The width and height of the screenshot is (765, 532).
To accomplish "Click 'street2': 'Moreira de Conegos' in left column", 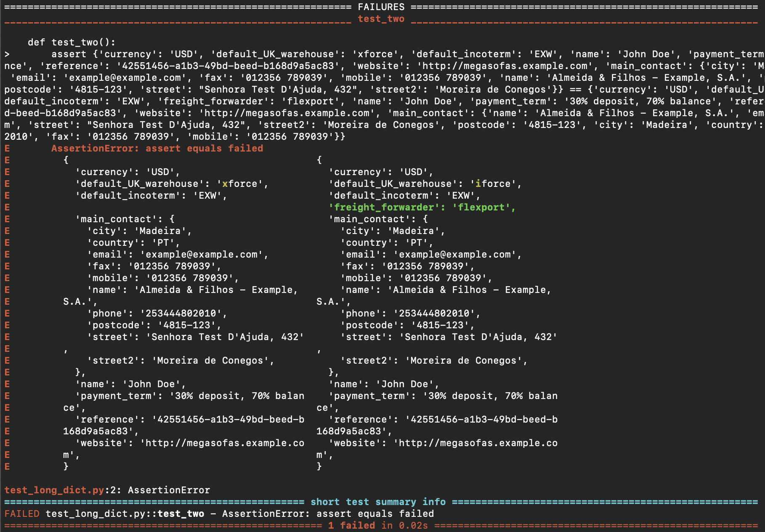I will click(x=181, y=360).
